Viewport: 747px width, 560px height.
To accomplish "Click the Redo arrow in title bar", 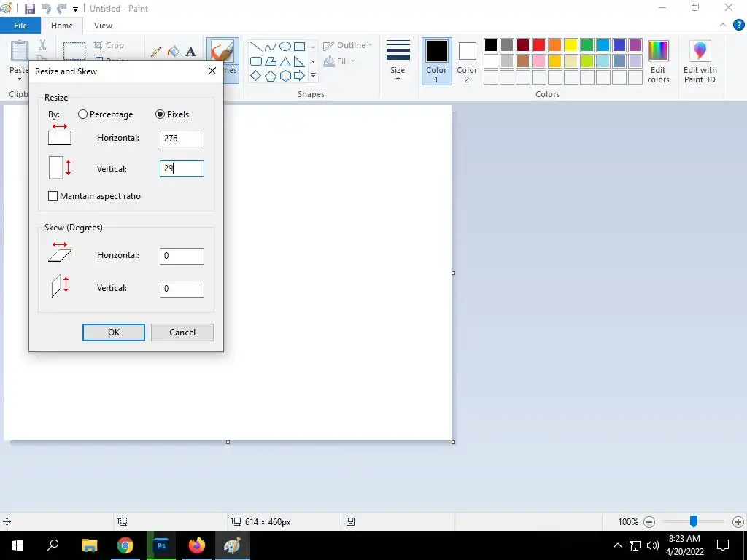I will point(61,9).
